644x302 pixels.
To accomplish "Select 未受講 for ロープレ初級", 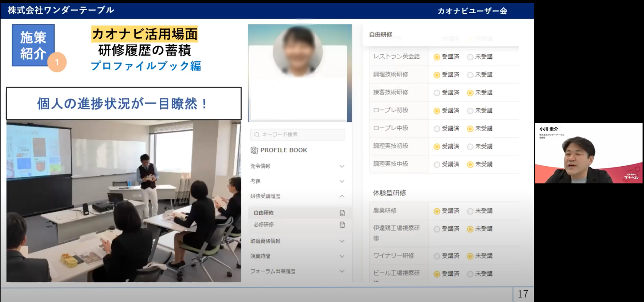I will tap(470, 111).
